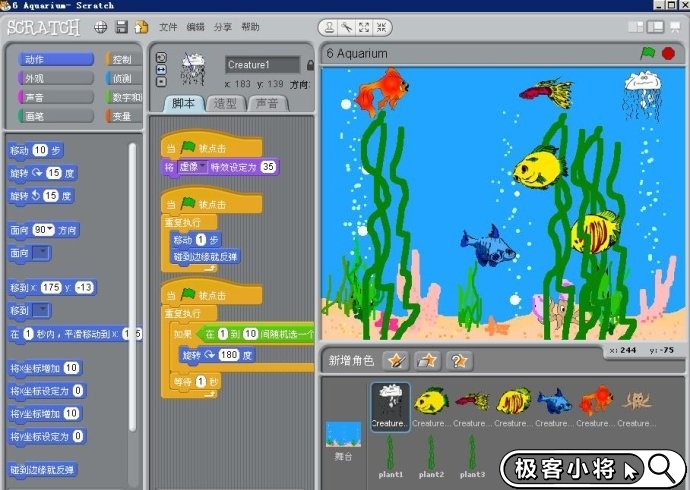This screenshot has width=690, height=490.
Task: Click the globe language icon
Action: (100, 27)
